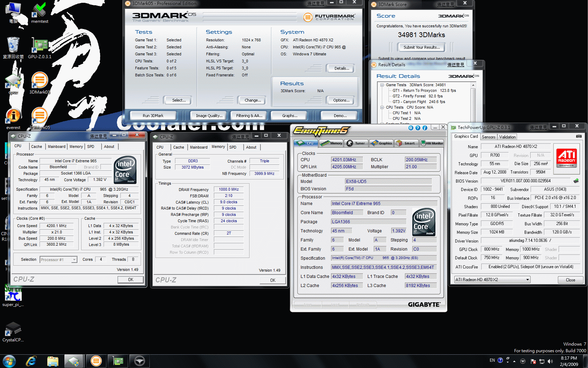
Task: Show hidden tray icons arrow
Action: click(x=514, y=361)
